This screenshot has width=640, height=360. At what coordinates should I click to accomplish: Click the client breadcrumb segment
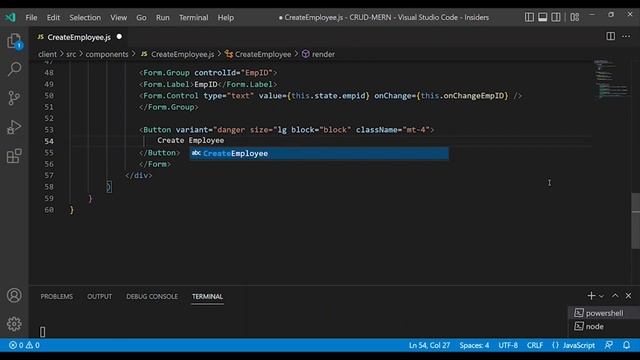[47, 54]
